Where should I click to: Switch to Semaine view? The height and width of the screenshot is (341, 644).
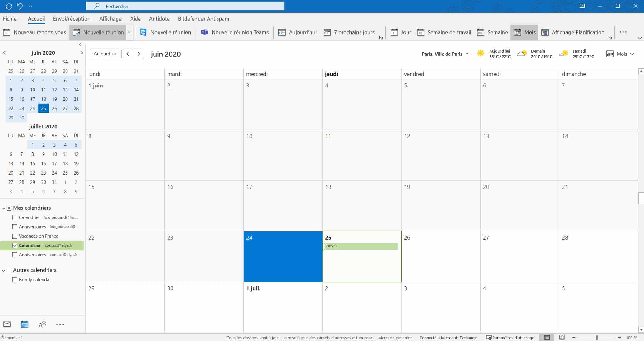492,32
